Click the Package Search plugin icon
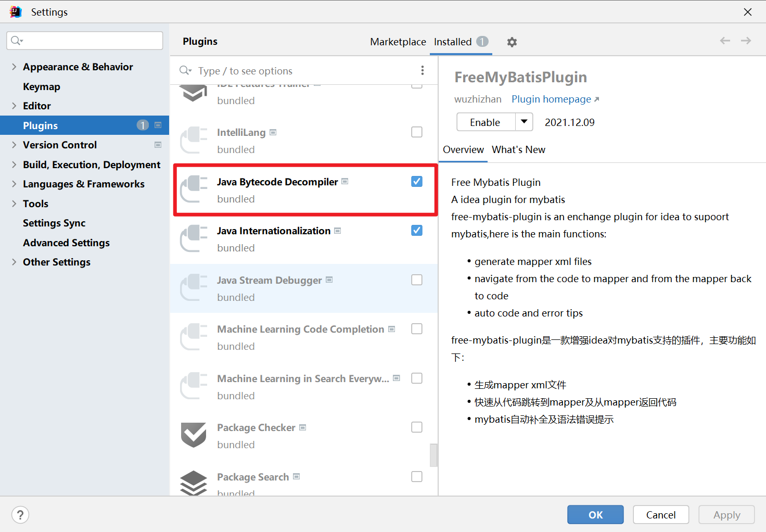The height and width of the screenshot is (532, 766). tap(194, 483)
